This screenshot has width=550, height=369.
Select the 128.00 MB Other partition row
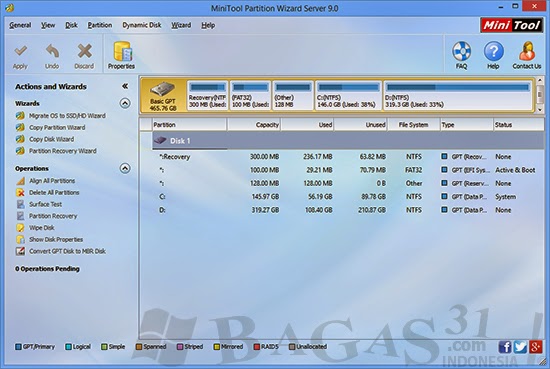point(348,183)
